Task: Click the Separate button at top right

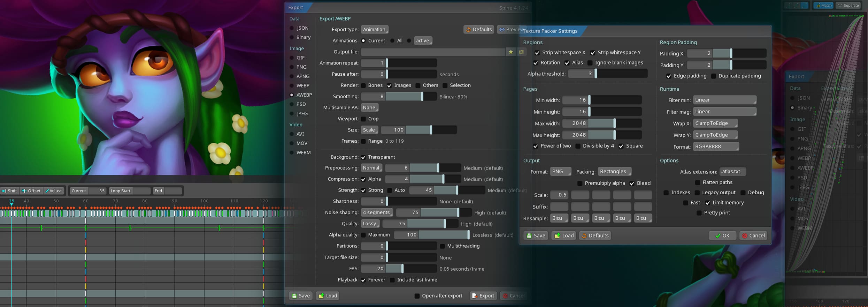Action: pyautogui.click(x=847, y=5)
